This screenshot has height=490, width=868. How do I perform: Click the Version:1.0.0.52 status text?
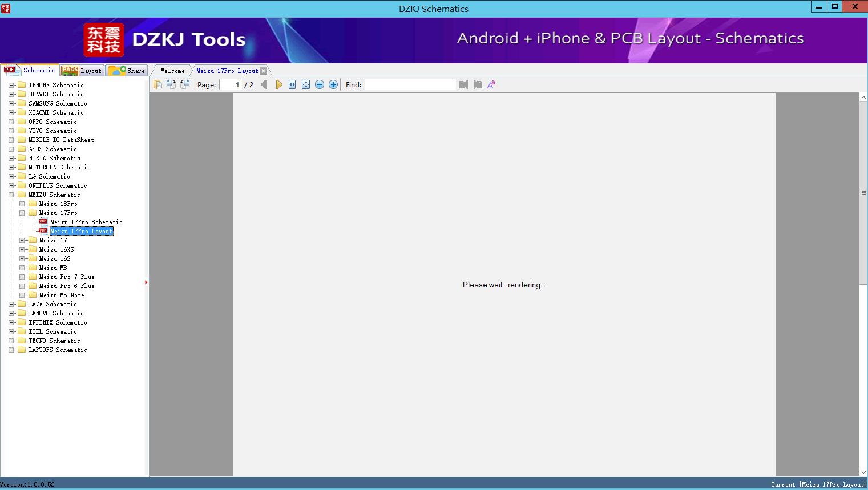(x=27, y=484)
